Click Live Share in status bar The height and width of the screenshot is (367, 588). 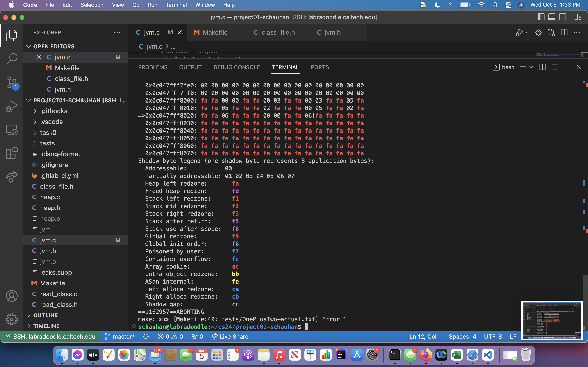pyautogui.click(x=230, y=337)
